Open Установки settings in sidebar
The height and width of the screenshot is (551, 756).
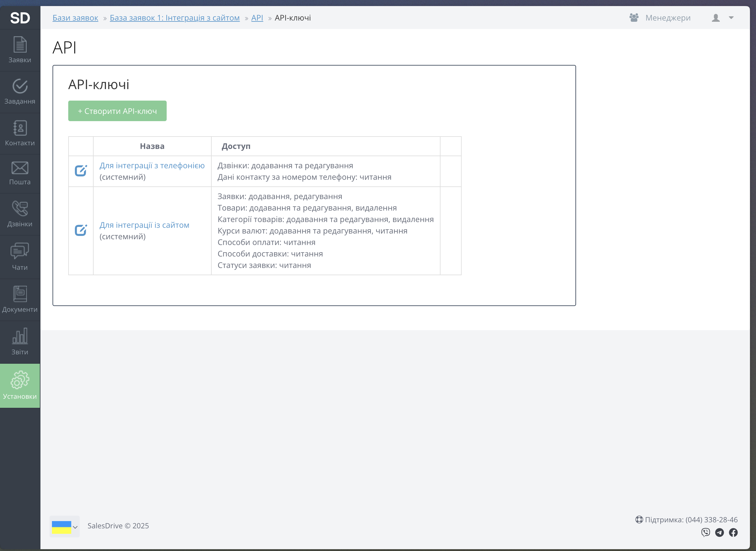[20, 385]
